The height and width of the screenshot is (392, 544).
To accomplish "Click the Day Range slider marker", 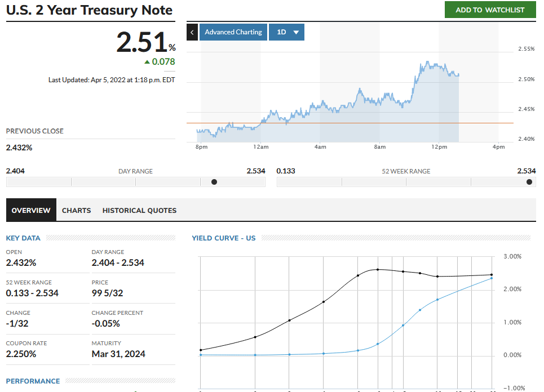I will point(214,182).
